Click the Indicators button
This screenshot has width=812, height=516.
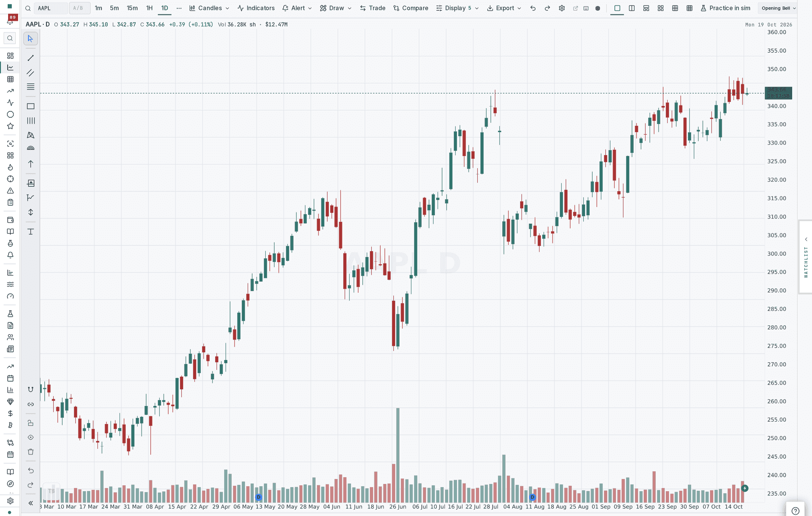[256, 8]
